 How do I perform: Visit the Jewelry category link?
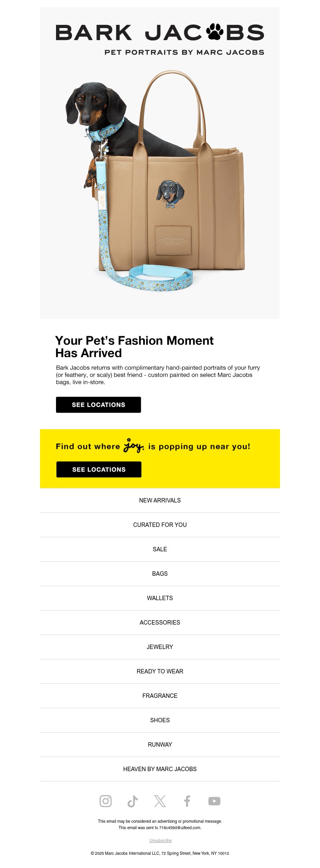pos(160,647)
